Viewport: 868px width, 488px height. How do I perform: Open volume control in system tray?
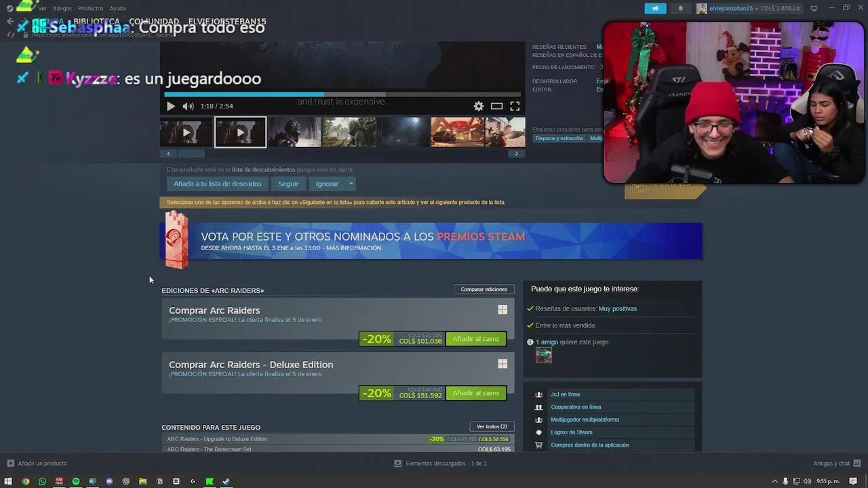click(x=807, y=481)
